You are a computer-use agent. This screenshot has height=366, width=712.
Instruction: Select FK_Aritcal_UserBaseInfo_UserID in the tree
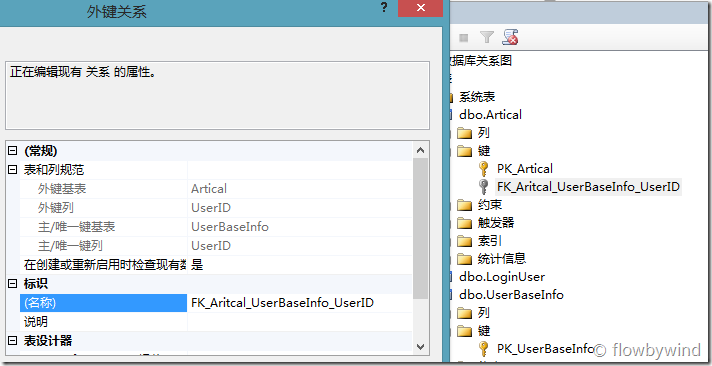588,187
